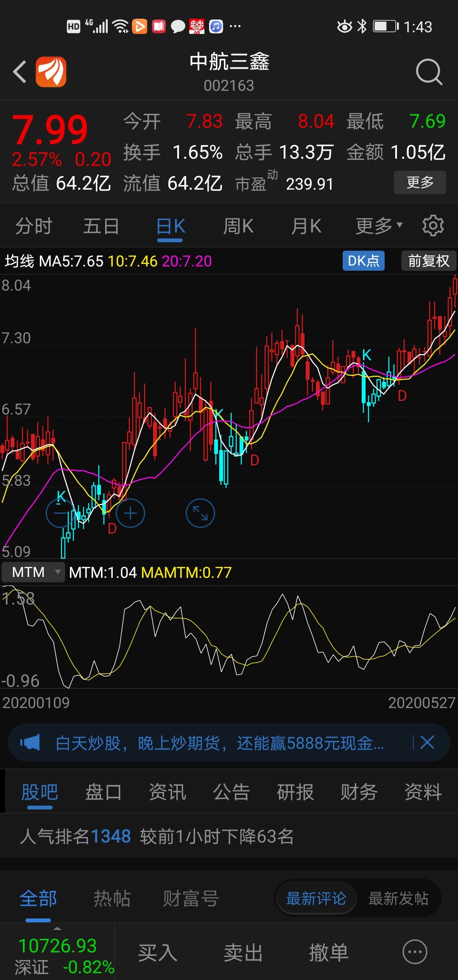
Task: Expand the 更多 chart period dropdown
Action: (379, 226)
